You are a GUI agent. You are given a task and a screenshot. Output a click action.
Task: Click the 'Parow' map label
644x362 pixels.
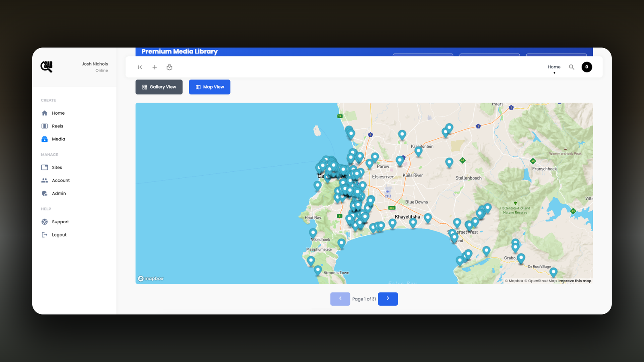(383, 166)
